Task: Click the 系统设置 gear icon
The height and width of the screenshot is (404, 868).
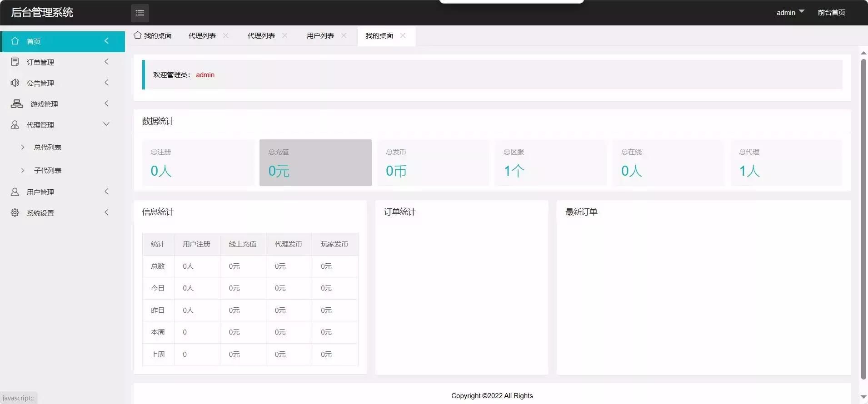Action: click(15, 212)
